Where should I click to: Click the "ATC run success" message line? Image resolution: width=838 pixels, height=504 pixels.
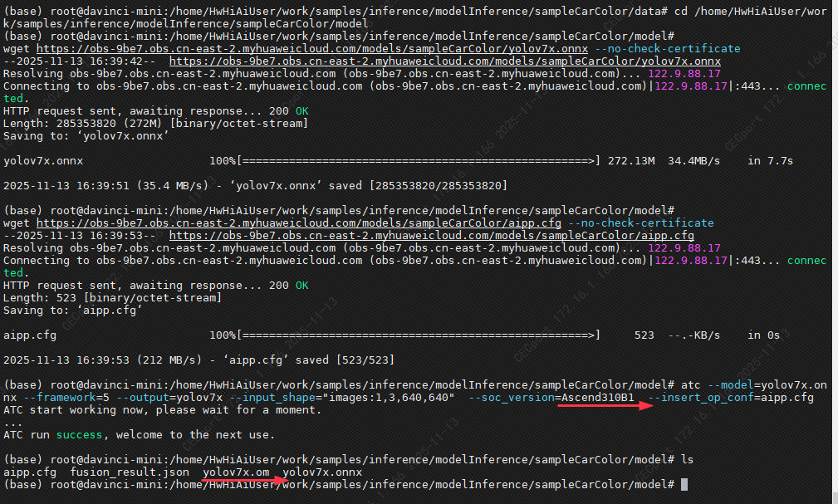click(x=139, y=434)
